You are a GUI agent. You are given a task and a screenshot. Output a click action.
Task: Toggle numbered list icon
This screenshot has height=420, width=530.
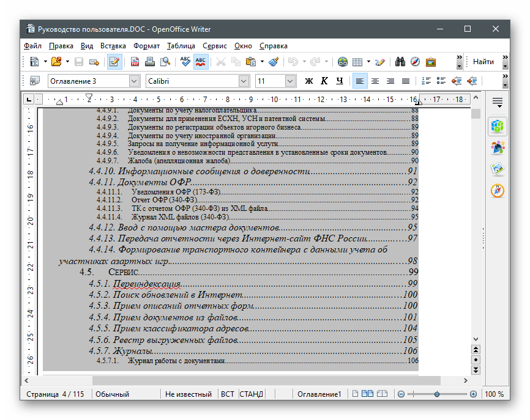tap(426, 81)
